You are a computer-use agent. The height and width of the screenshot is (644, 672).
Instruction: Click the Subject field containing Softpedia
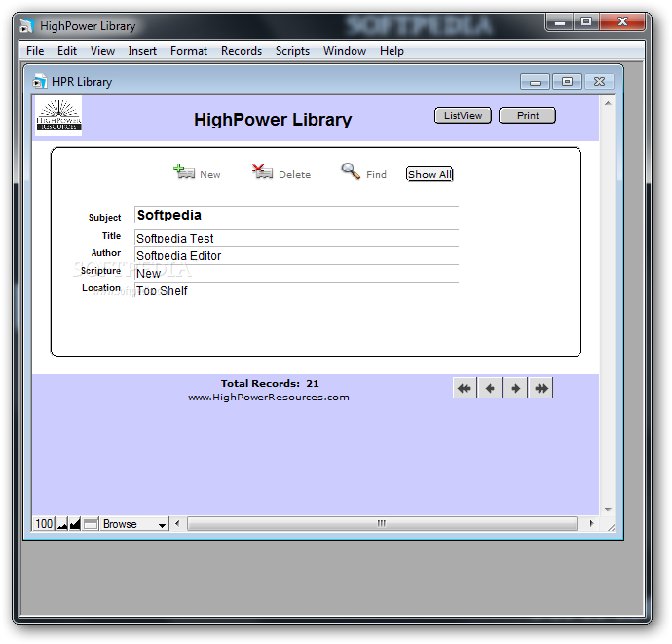[x=297, y=215]
